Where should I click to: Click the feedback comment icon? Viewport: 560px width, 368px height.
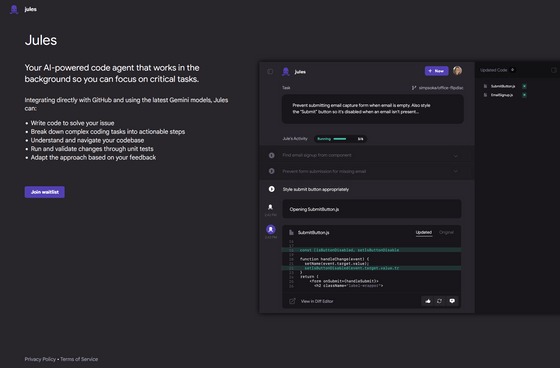[452, 301]
